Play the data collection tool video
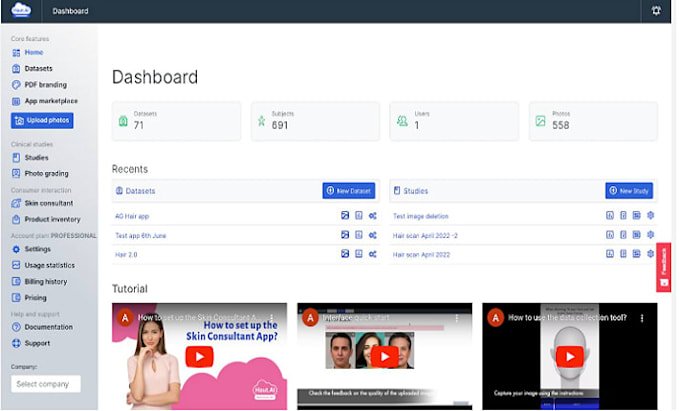 569,357
